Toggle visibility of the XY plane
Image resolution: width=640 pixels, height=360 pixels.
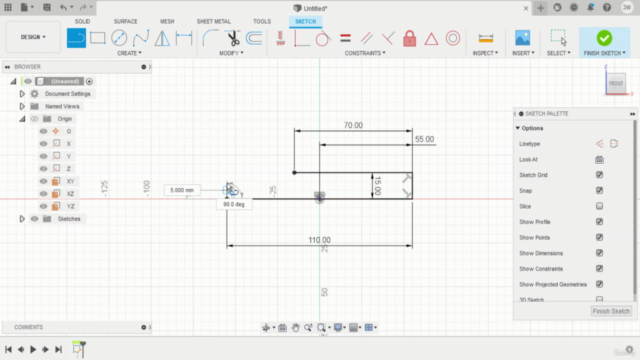pos(43,181)
